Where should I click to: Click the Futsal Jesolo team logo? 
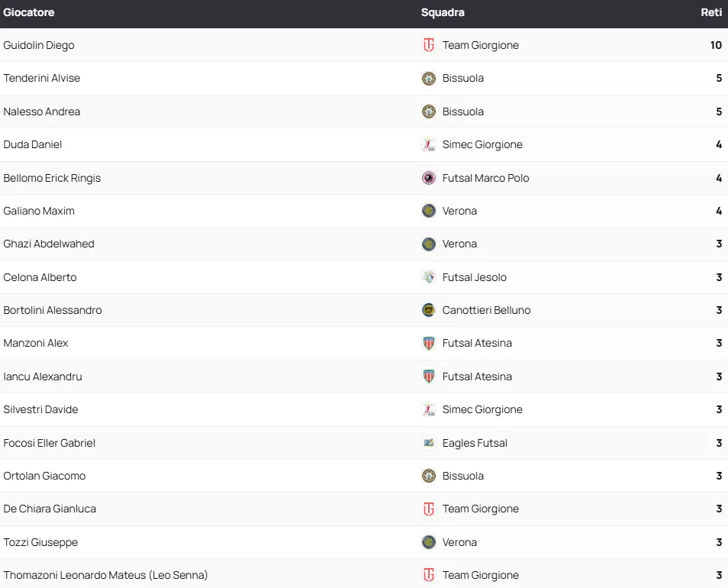click(x=429, y=277)
